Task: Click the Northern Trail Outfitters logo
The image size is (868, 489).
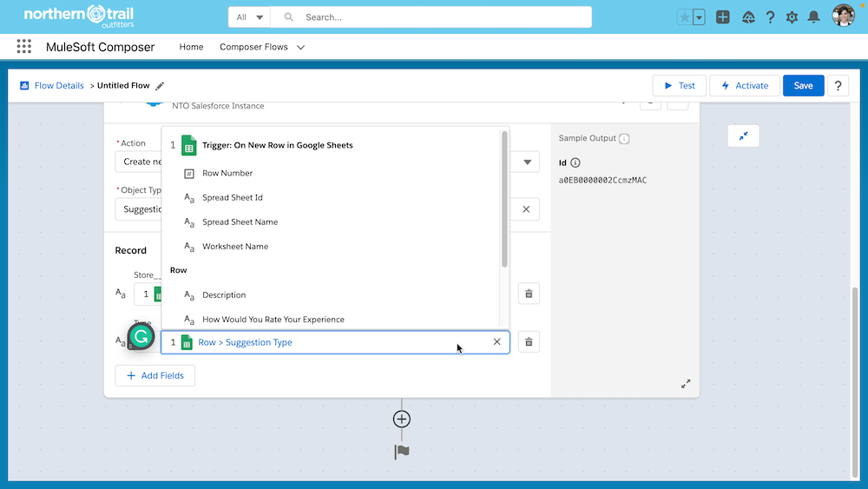Action: 79,17
